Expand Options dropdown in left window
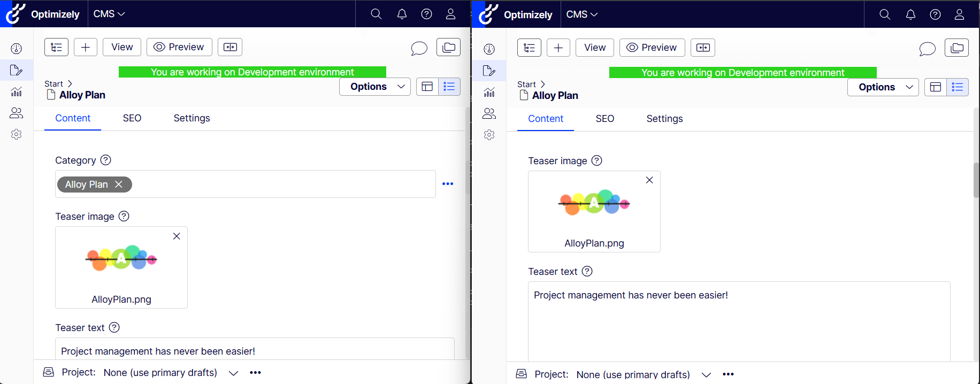The image size is (980, 384). coord(374,87)
